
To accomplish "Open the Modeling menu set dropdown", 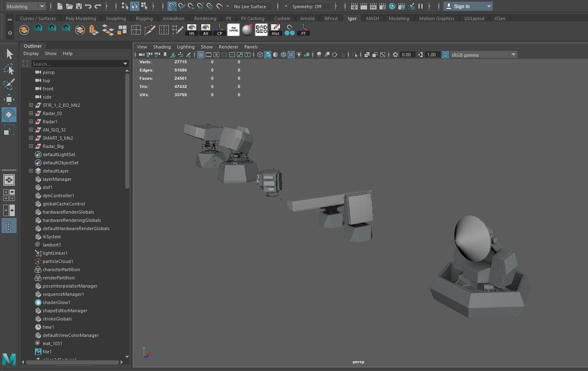I will pos(25,6).
